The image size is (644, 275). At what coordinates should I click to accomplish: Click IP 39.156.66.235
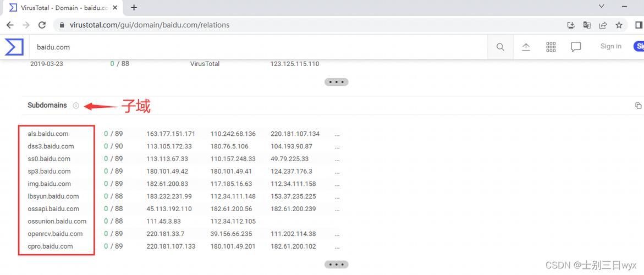231,234
